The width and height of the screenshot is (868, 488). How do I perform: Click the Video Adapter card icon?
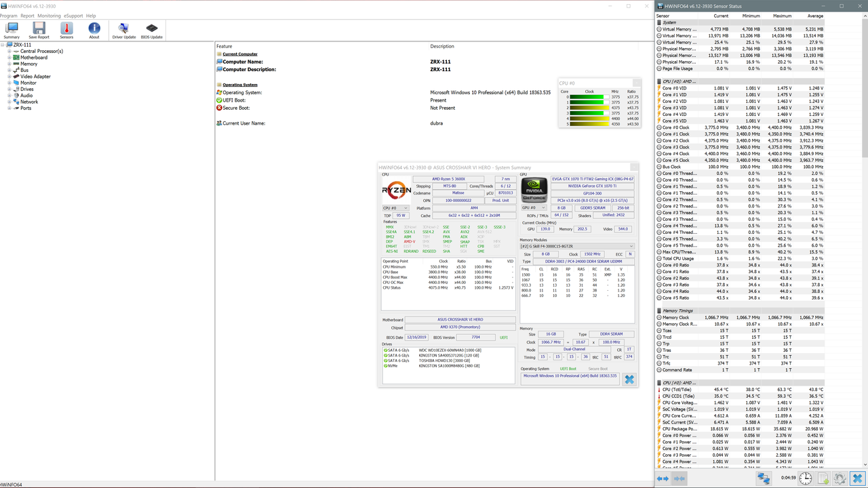(16, 77)
